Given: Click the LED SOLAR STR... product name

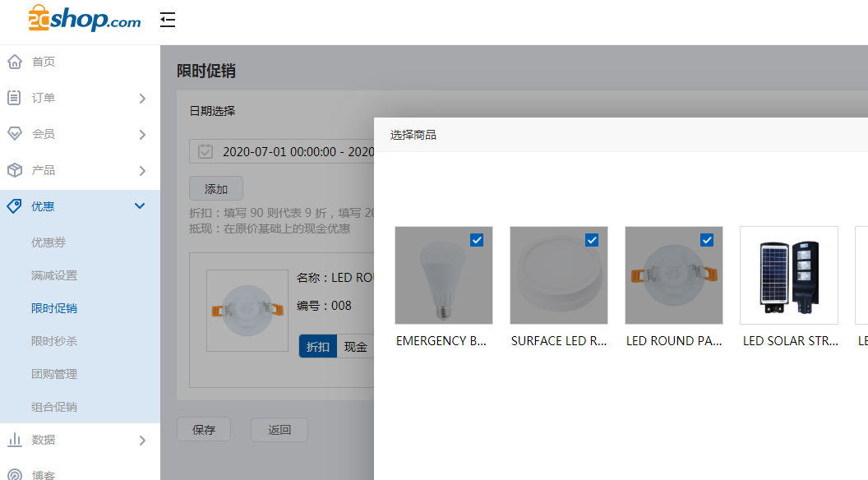Looking at the screenshot, I should 791,341.
